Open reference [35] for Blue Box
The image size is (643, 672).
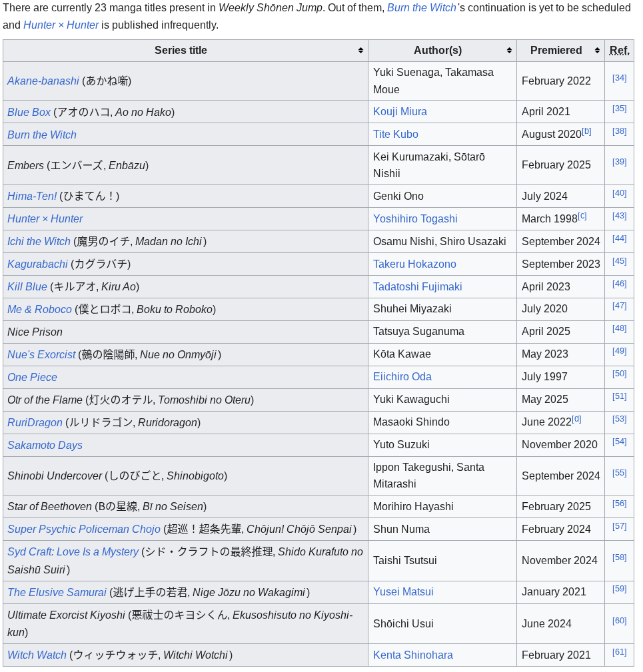click(x=620, y=109)
